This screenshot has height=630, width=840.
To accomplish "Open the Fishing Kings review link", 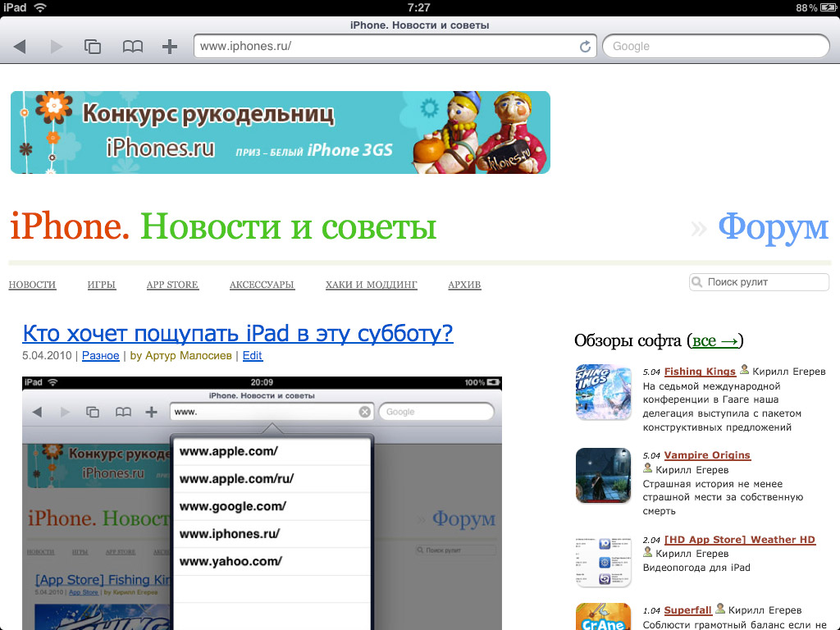I will tap(700, 372).
